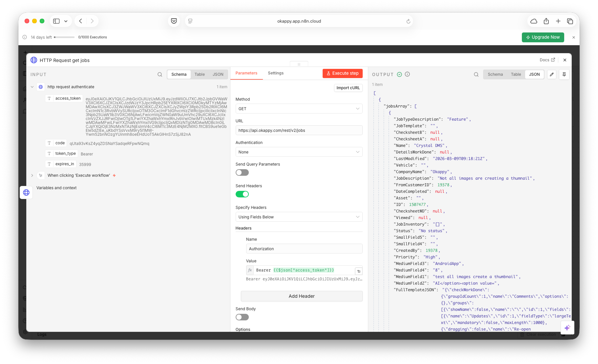
Task: Click the output panel search icon
Action: (476, 74)
